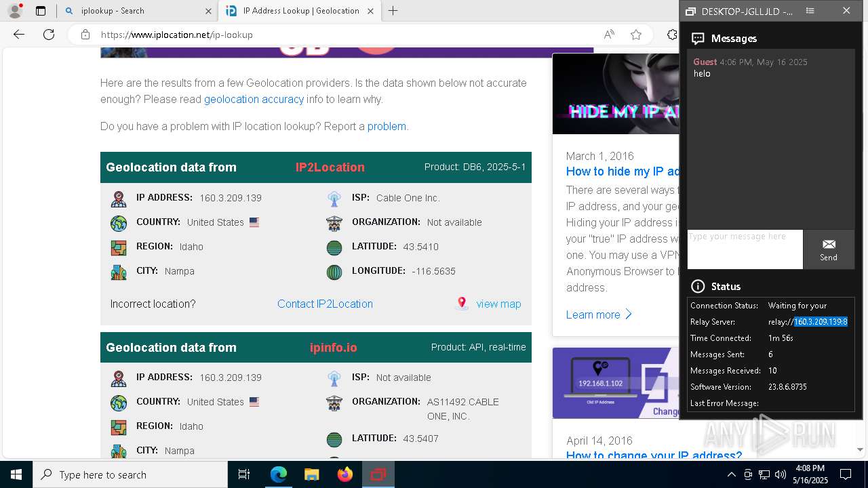868x488 pixels.
Task: Click the IP2Location longitude globe icon
Action: 334,272
